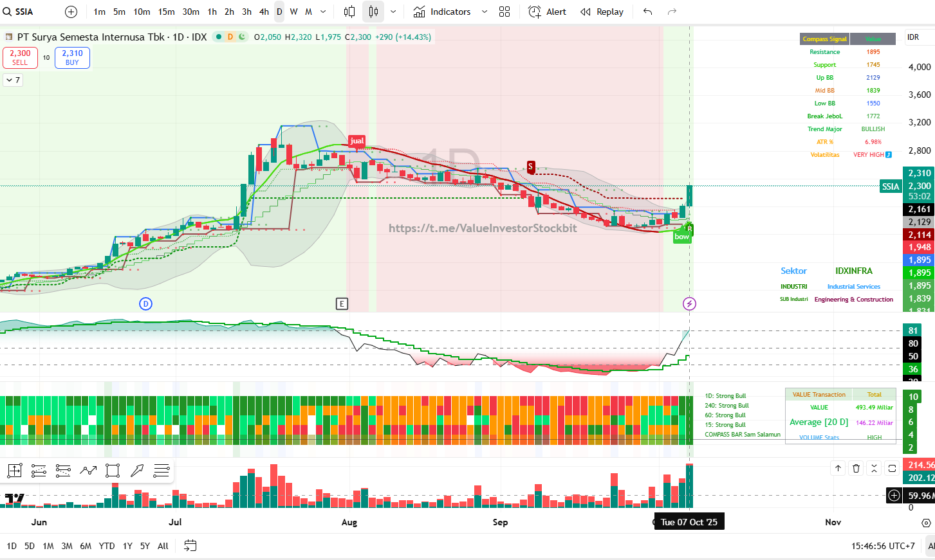Click the earnings E marker on chart
This screenshot has height=560, width=935.
click(342, 303)
